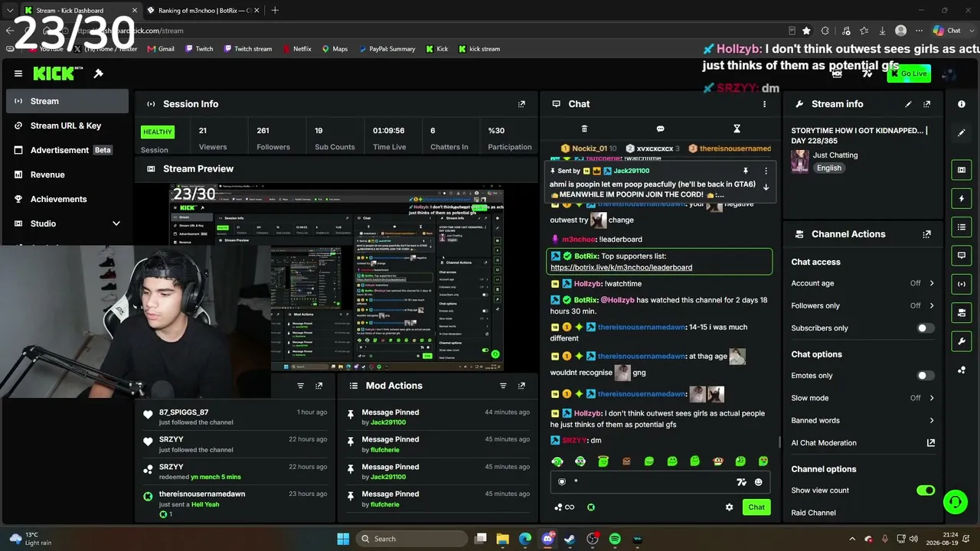Pop out the Mod Actions panel
980x551 pixels.
(x=521, y=386)
